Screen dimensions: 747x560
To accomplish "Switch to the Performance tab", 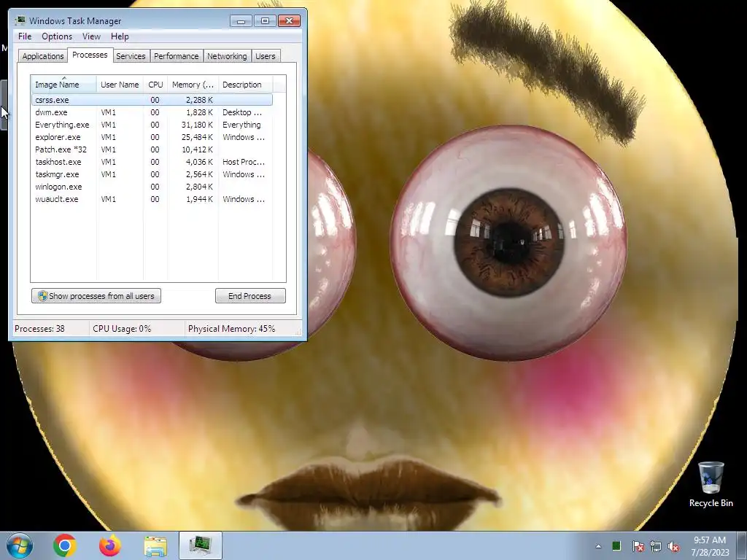I will tap(177, 55).
